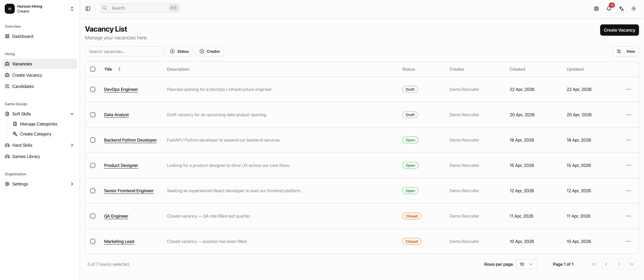Open the help lifebuoy icon
Screen dimensions: 644x280
pyautogui.click(x=596, y=8)
